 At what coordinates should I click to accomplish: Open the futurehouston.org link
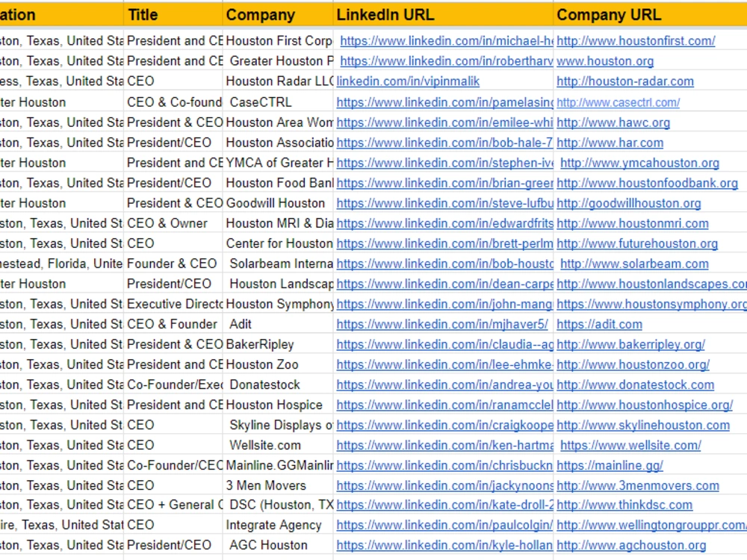(x=637, y=244)
